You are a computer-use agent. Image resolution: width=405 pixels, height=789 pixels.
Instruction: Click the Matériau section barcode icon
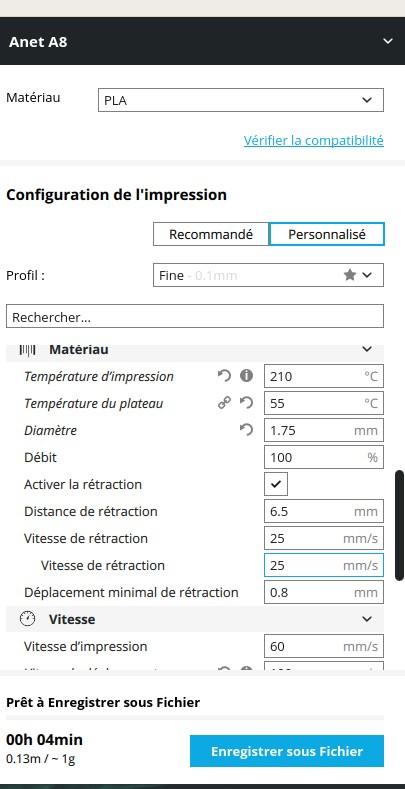[27, 349]
